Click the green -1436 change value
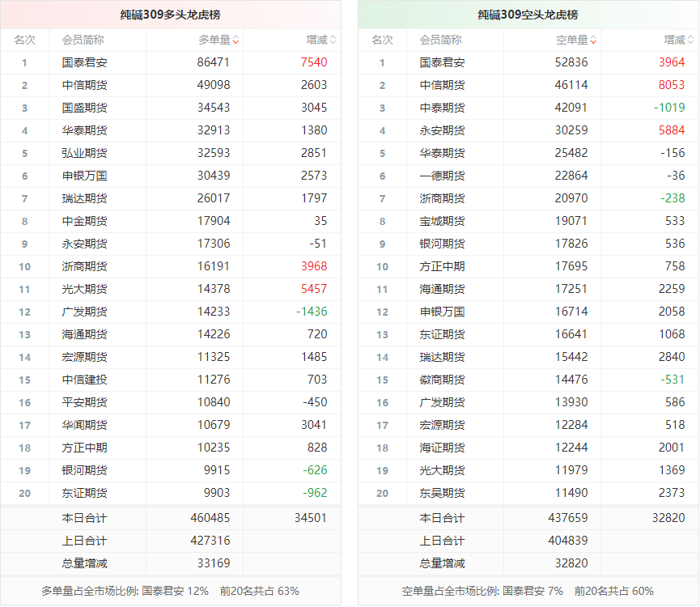This screenshot has height=607, width=700. click(311, 312)
